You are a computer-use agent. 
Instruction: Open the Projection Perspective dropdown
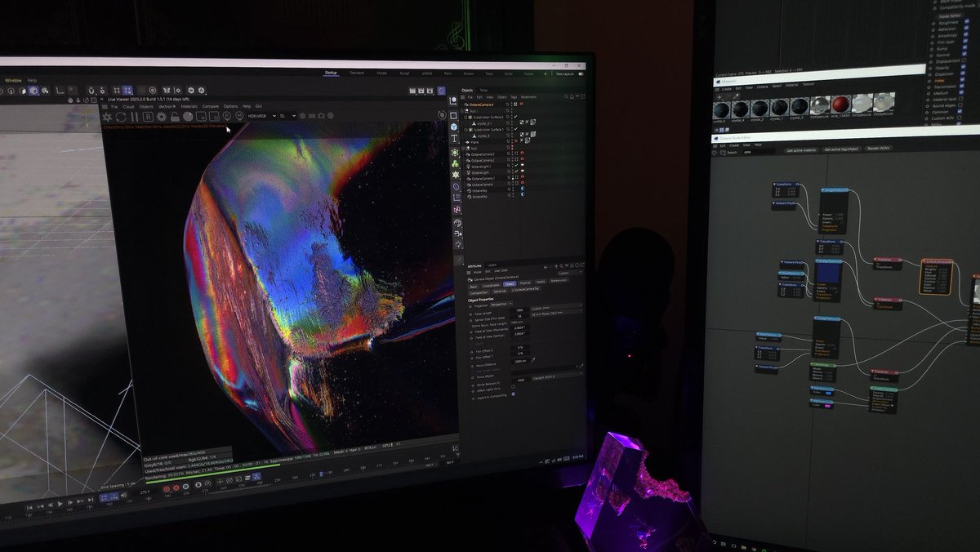tap(501, 304)
